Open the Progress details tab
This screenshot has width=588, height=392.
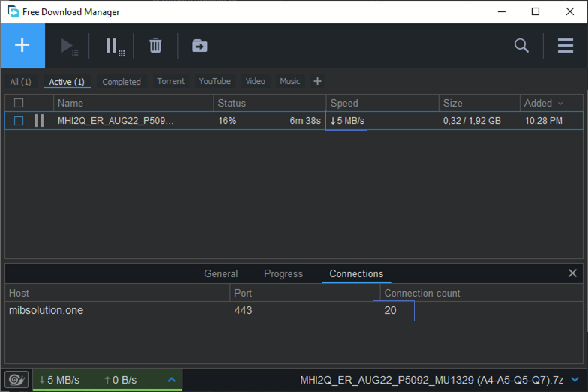(283, 273)
